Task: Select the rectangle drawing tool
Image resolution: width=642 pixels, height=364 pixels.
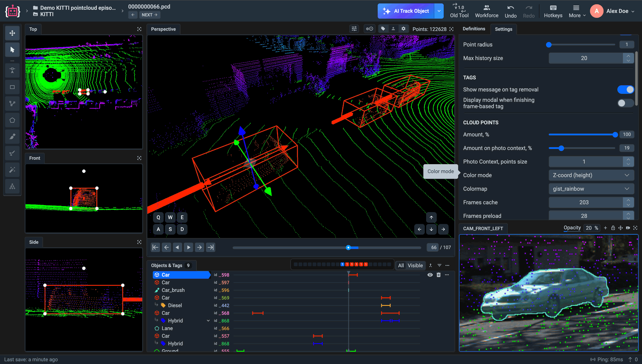Action: coord(12,87)
